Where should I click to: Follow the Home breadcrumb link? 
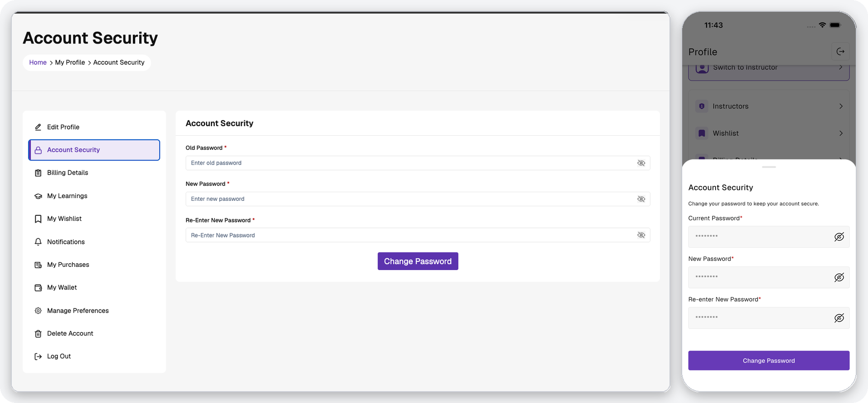38,62
